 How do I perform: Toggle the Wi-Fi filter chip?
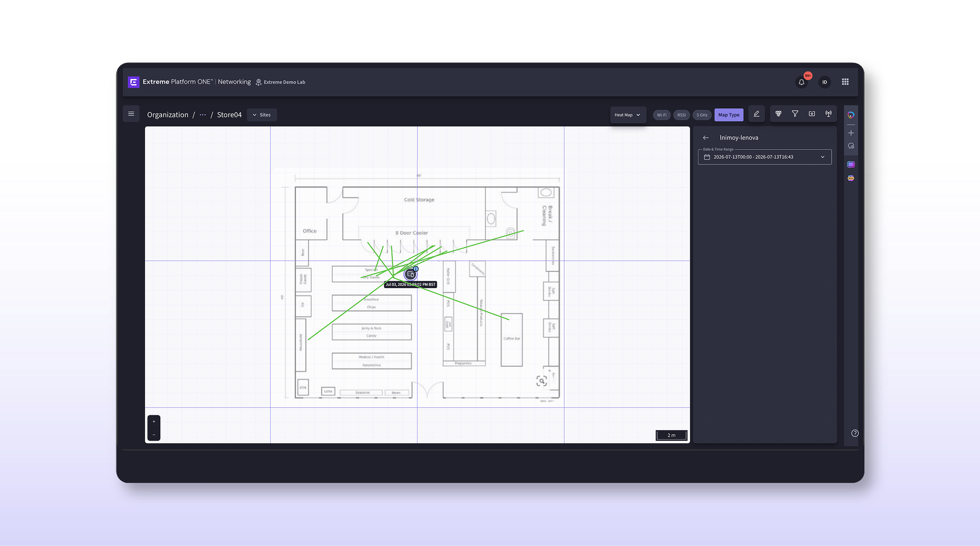coord(661,115)
